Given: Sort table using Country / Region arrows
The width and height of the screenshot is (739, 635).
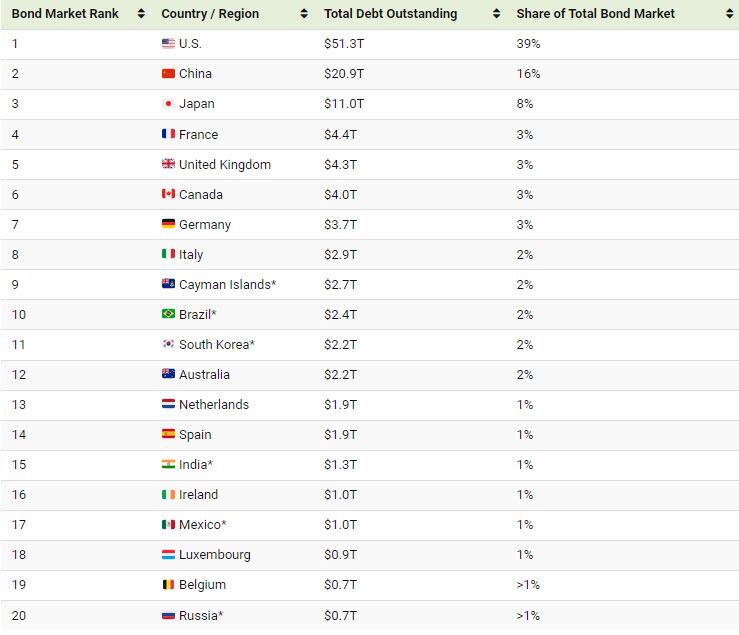Looking at the screenshot, I should coord(304,14).
